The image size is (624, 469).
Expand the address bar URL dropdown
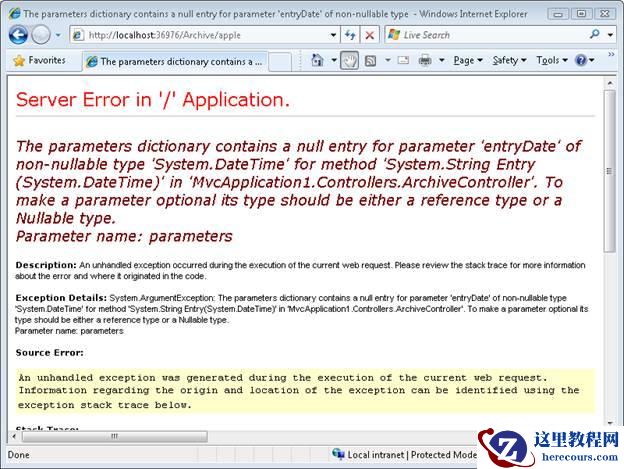click(333, 35)
